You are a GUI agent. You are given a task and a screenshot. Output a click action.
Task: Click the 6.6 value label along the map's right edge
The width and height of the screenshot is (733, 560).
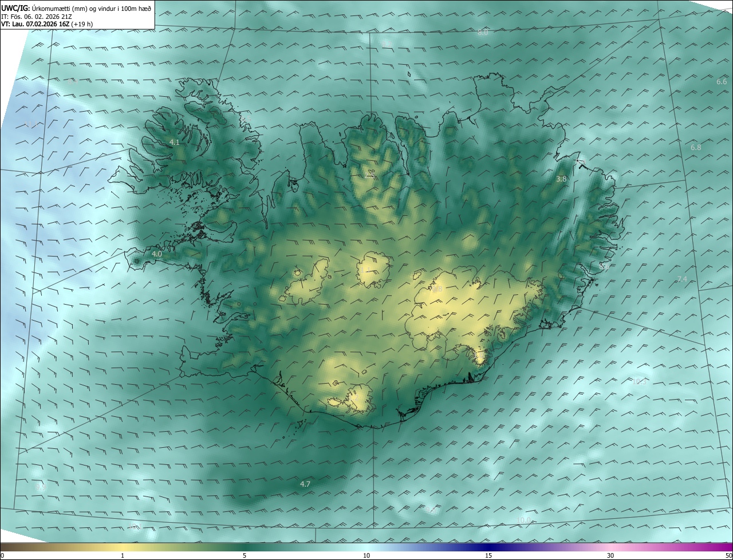pyautogui.click(x=722, y=82)
